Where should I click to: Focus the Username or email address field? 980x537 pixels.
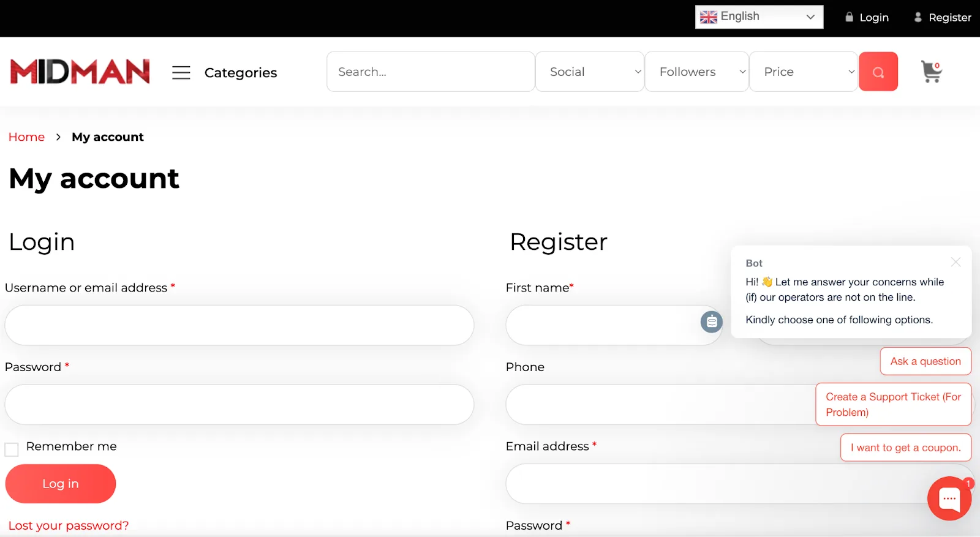pyautogui.click(x=239, y=325)
